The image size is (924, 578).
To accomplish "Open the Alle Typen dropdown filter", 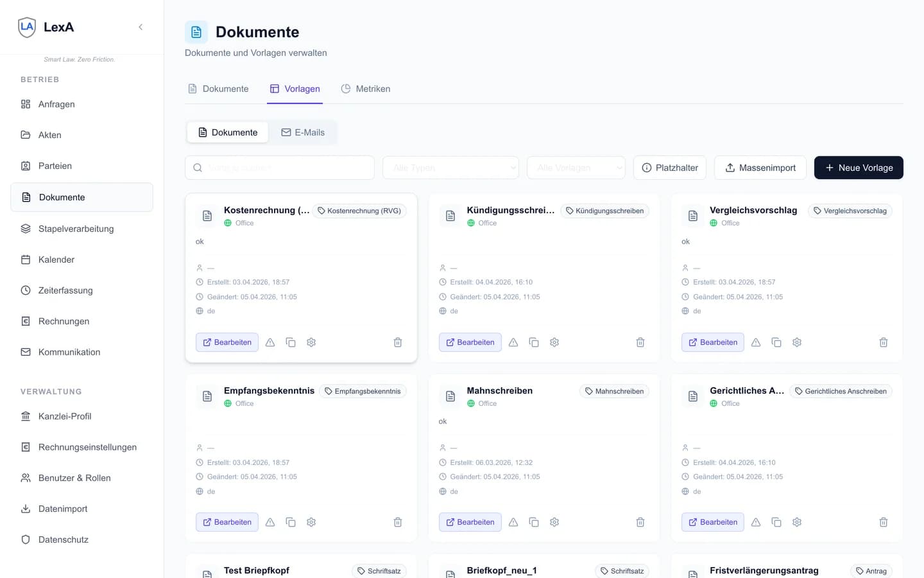I will tap(450, 168).
